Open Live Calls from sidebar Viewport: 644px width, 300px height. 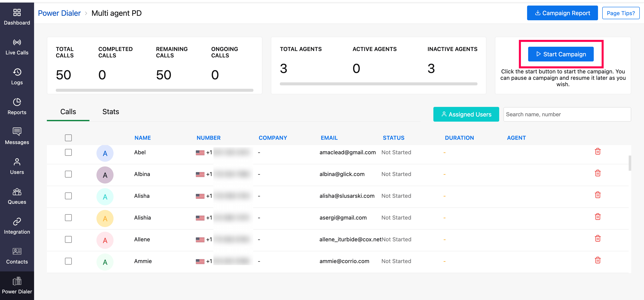17,47
